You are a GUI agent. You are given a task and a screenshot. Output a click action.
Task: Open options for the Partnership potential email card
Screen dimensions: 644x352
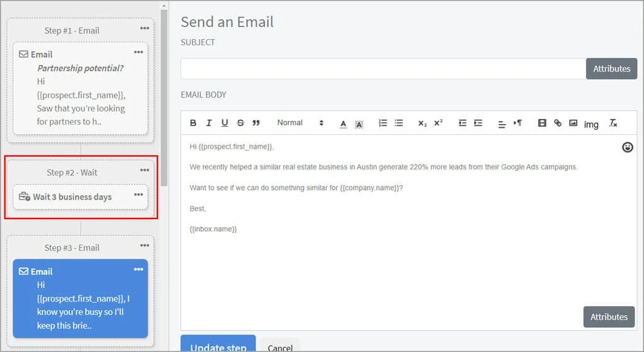coord(138,52)
